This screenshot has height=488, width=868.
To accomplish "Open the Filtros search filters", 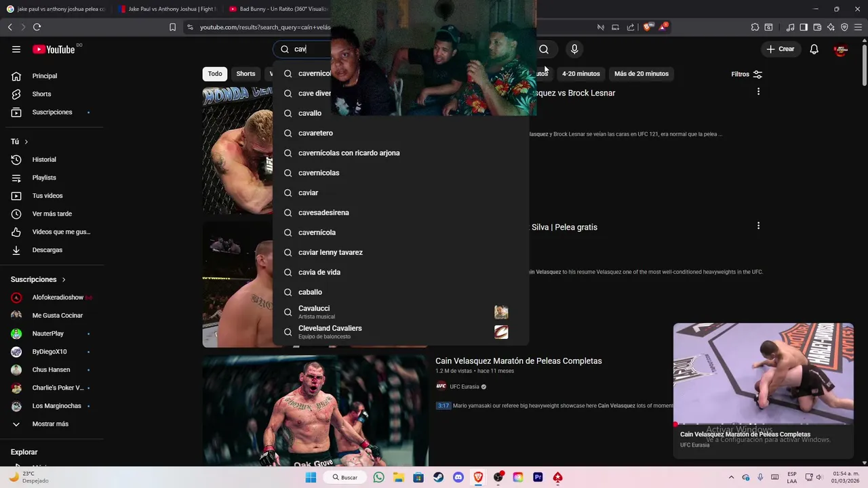I will point(747,74).
